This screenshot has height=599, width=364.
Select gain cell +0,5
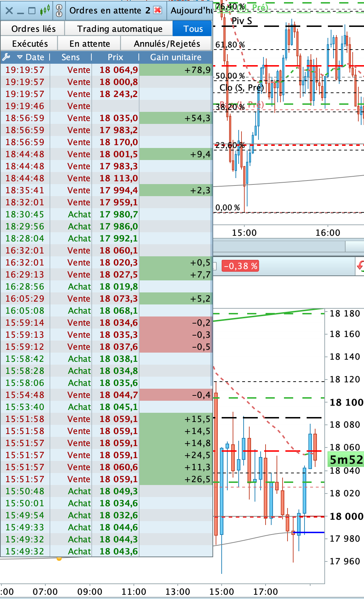click(x=176, y=262)
